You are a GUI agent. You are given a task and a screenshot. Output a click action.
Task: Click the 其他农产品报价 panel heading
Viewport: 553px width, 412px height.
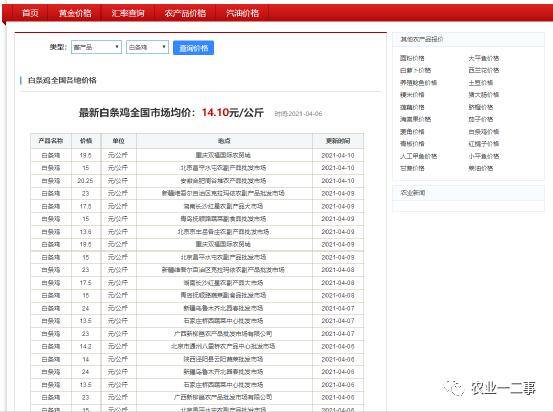[x=421, y=39]
